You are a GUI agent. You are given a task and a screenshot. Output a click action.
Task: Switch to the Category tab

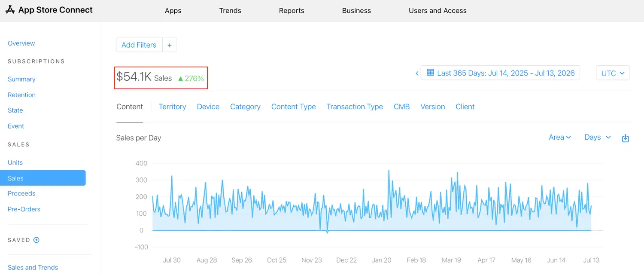pyautogui.click(x=245, y=107)
